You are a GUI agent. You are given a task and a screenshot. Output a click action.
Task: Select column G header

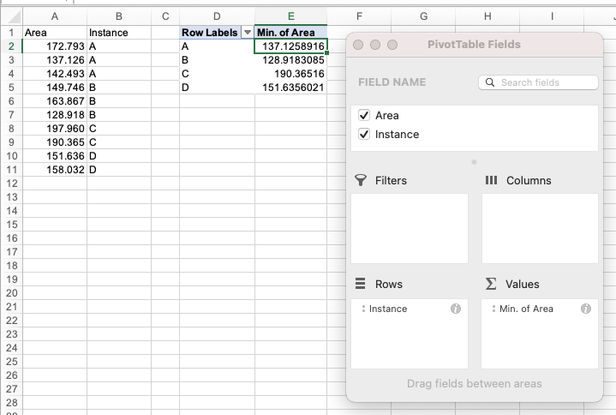[424, 17]
